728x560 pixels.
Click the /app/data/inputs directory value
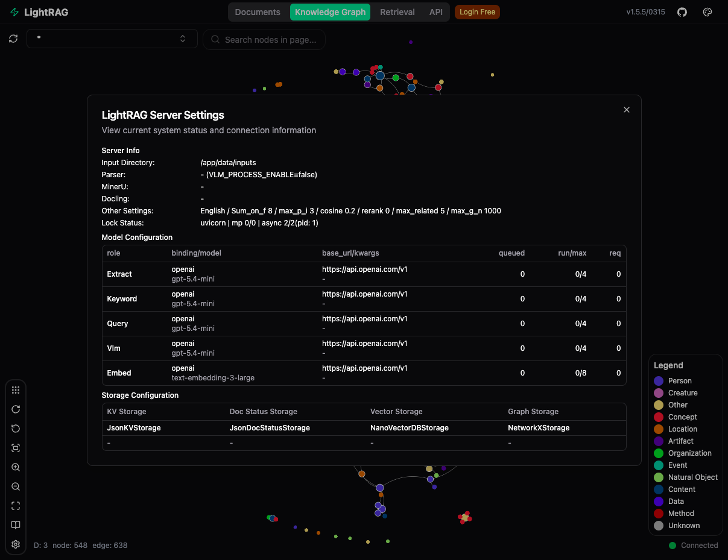click(228, 163)
